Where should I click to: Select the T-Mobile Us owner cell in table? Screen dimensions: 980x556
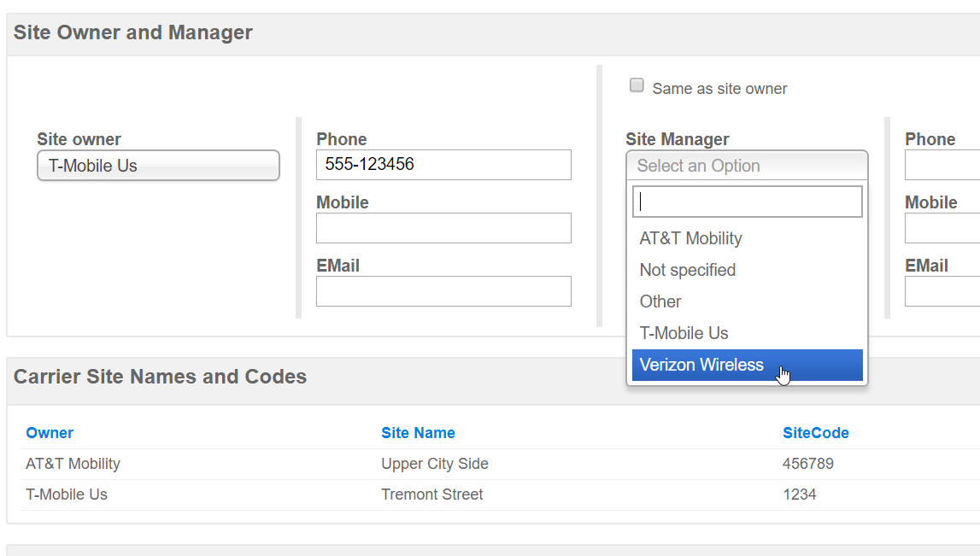tap(67, 495)
